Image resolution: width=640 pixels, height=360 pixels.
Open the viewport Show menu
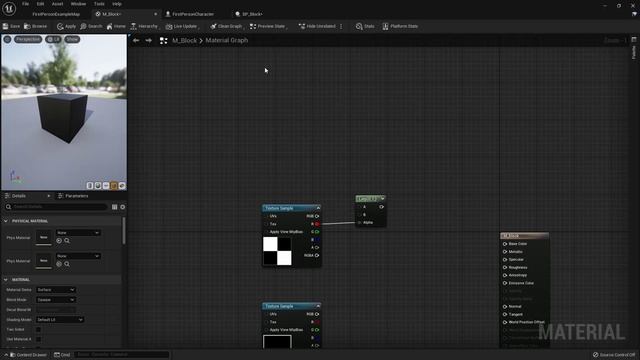pos(72,39)
